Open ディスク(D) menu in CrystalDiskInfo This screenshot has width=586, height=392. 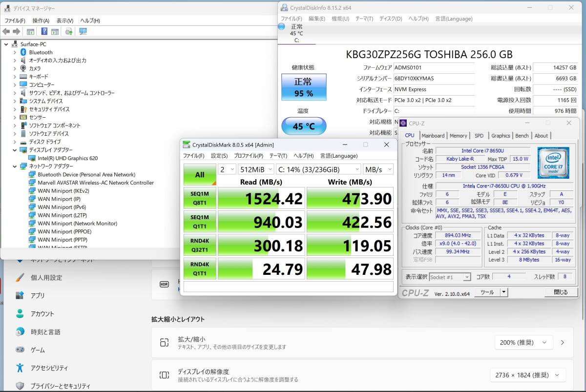pos(391,19)
